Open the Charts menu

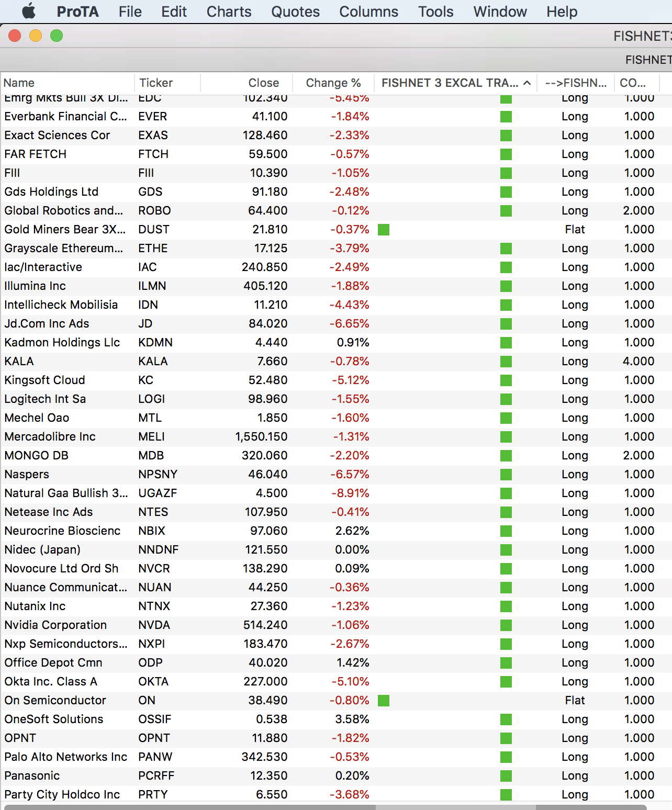pyautogui.click(x=229, y=12)
